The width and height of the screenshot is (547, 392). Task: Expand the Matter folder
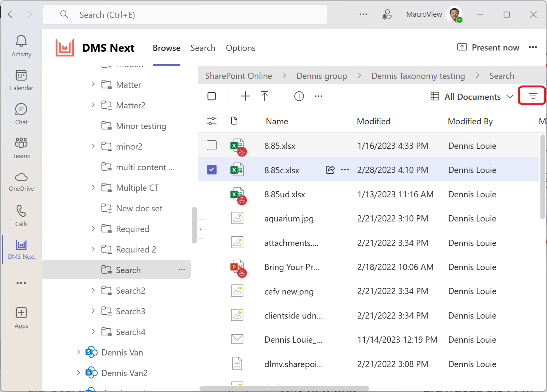[93, 84]
